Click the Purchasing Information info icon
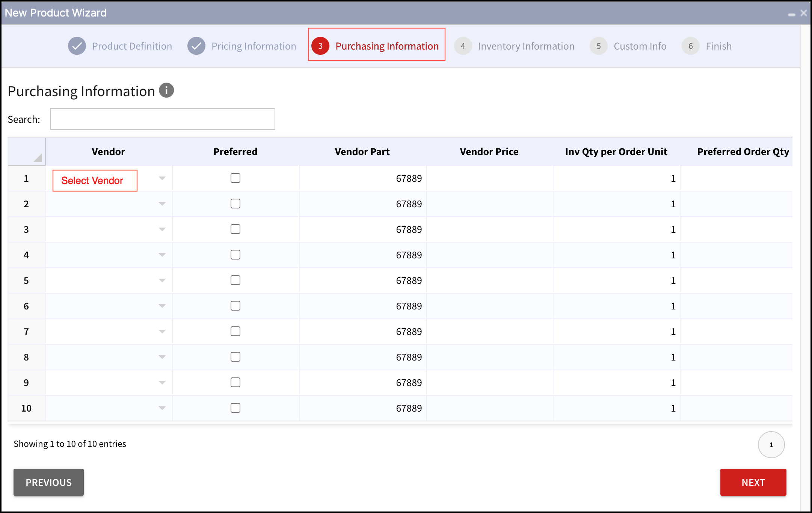 click(x=166, y=90)
